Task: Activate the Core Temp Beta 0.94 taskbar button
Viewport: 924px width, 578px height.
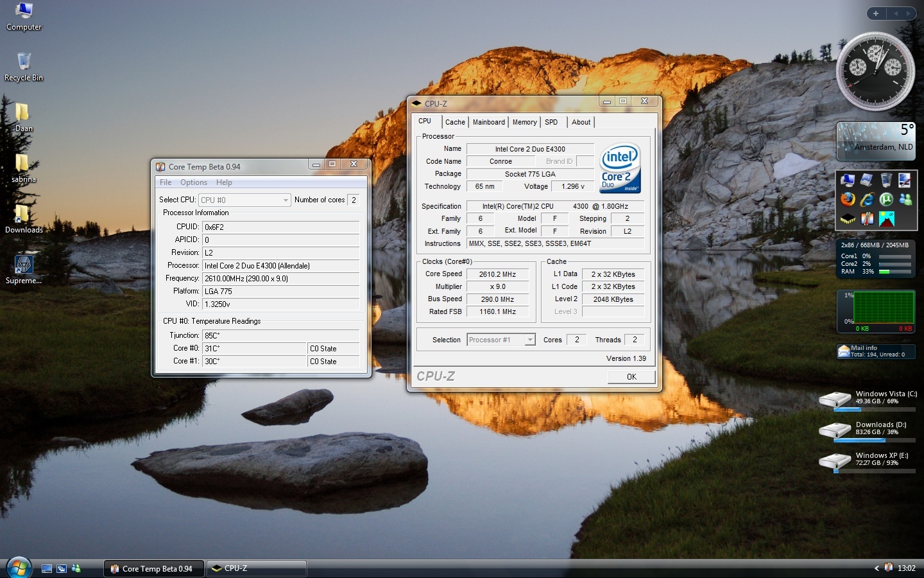Action: click(154, 568)
